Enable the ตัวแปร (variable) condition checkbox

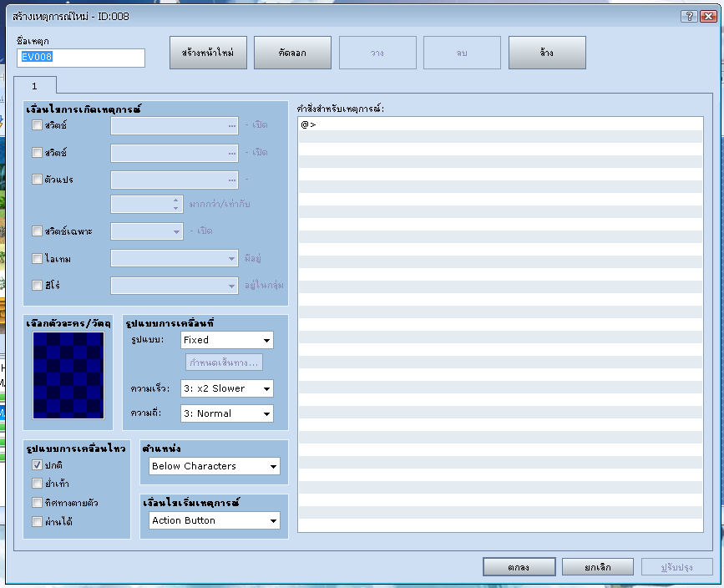click(x=37, y=180)
